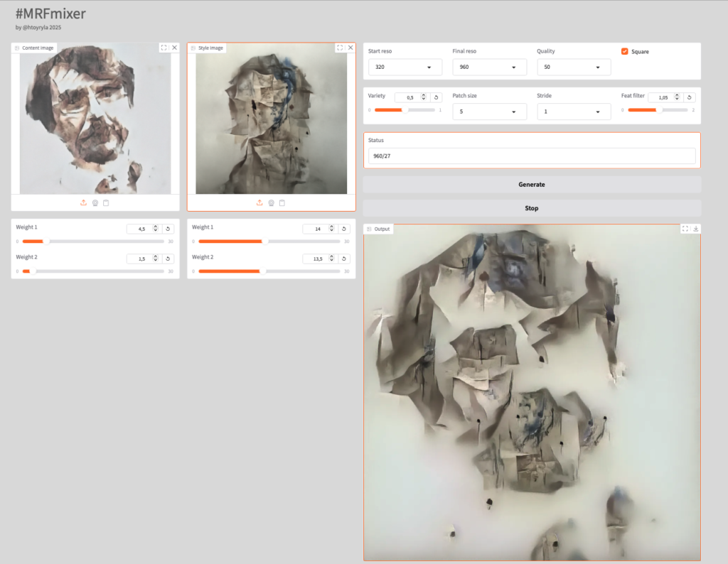View Output image in fullscreen
Screen dimensions: 728x564
pyautogui.click(x=685, y=229)
